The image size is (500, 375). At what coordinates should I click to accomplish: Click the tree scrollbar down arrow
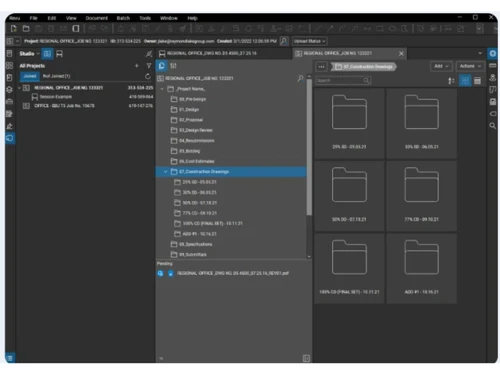click(x=309, y=257)
